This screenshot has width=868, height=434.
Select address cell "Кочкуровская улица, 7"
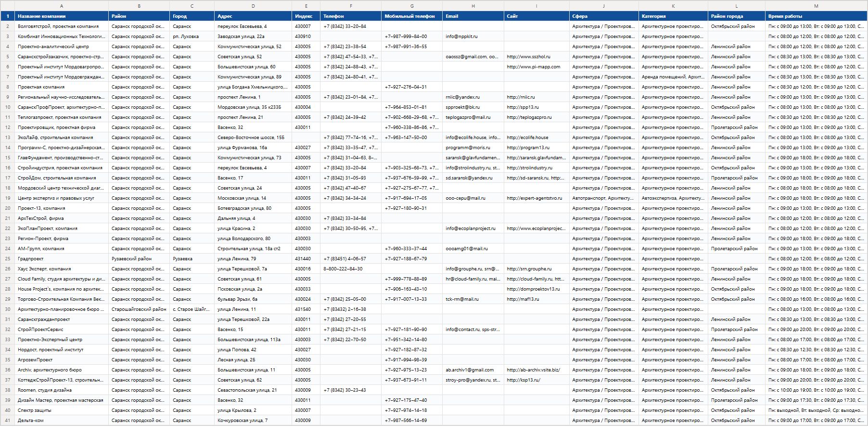click(253, 421)
